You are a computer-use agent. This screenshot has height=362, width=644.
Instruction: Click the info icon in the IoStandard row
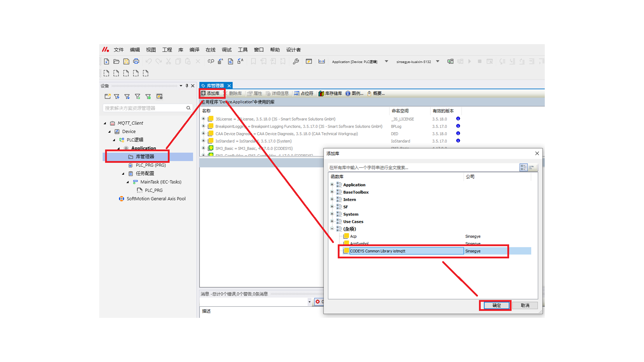coord(458,141)
